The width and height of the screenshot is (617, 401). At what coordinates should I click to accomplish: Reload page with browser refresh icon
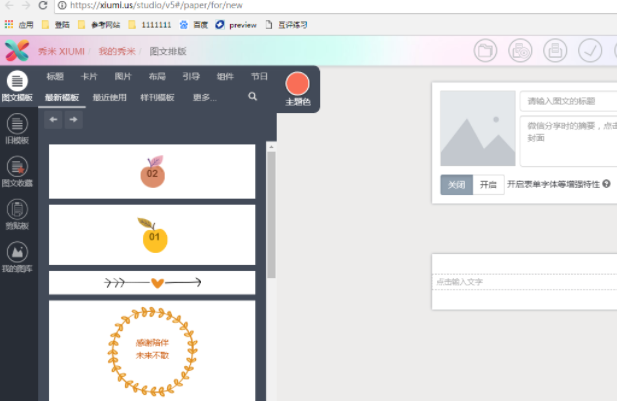[43, 5]
